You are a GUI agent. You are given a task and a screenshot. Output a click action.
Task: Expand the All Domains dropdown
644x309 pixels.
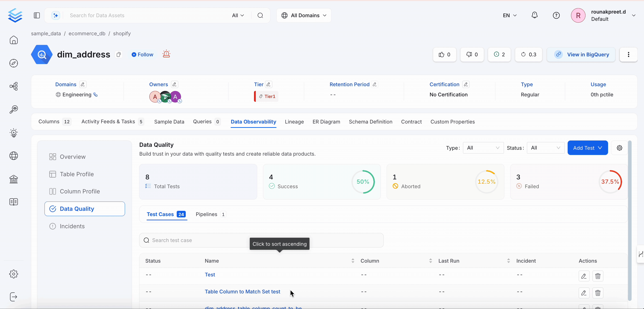[x=304, y=15]
